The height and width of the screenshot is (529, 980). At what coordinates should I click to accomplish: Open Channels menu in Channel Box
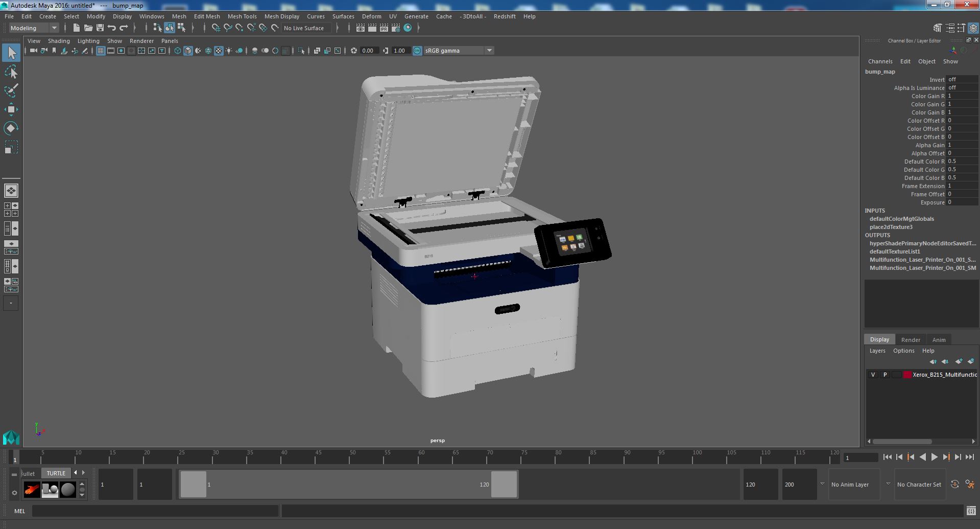(880, 61)
